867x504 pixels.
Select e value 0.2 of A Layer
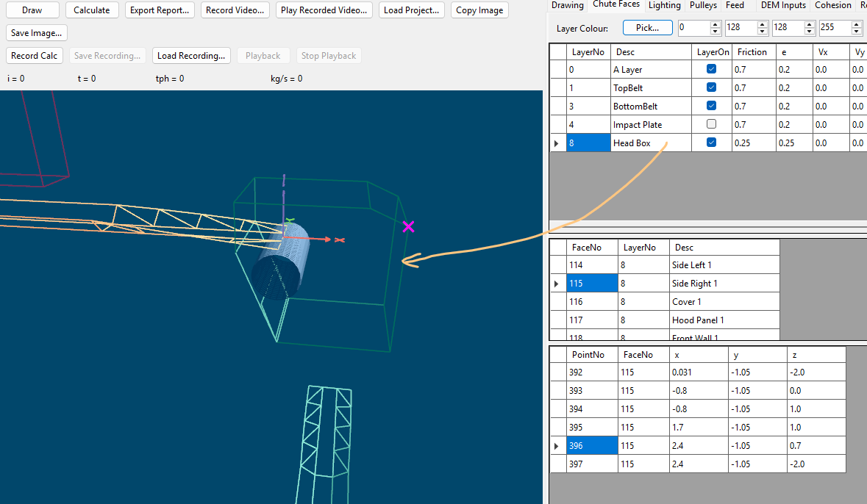coord(793,70)
